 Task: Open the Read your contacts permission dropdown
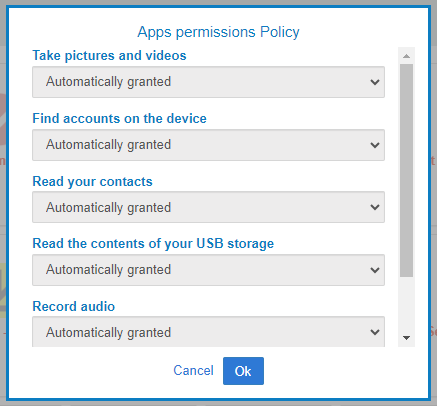pyautogui.click(x=208, y=207)
